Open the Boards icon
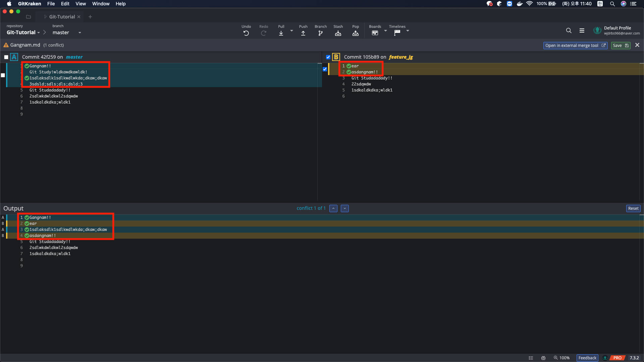644x362 pixels. coord(375,33)
